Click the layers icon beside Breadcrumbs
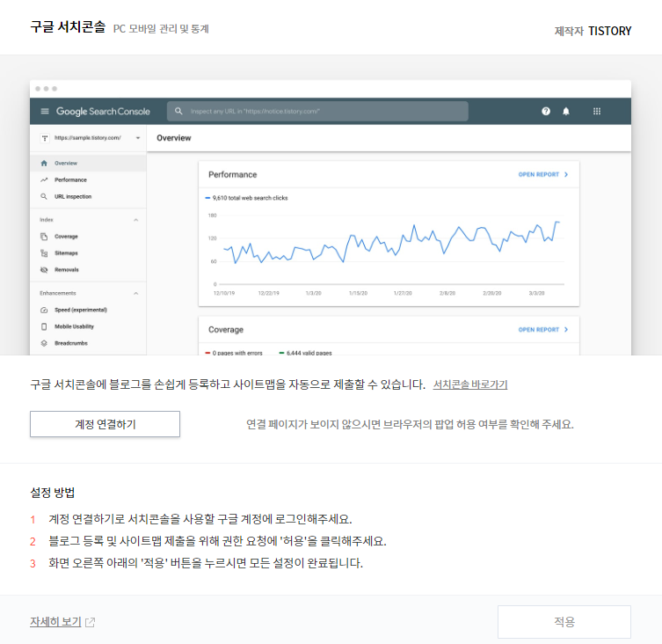The image size is (662, 644). (x=44, y=343)
